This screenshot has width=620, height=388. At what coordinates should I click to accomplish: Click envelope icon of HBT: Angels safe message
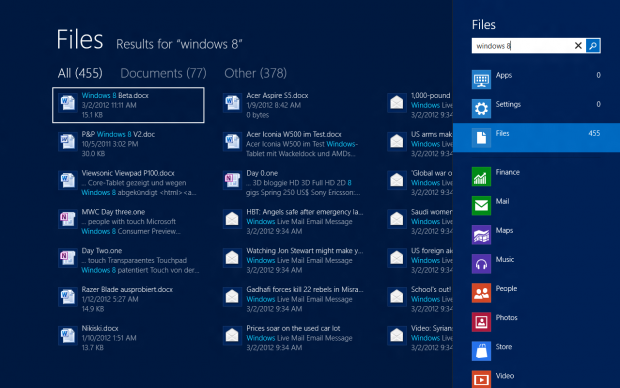click(232, 219)
